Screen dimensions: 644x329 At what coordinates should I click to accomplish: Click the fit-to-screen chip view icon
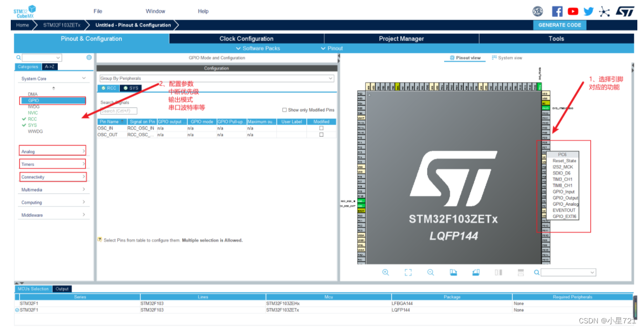(408, 272)
